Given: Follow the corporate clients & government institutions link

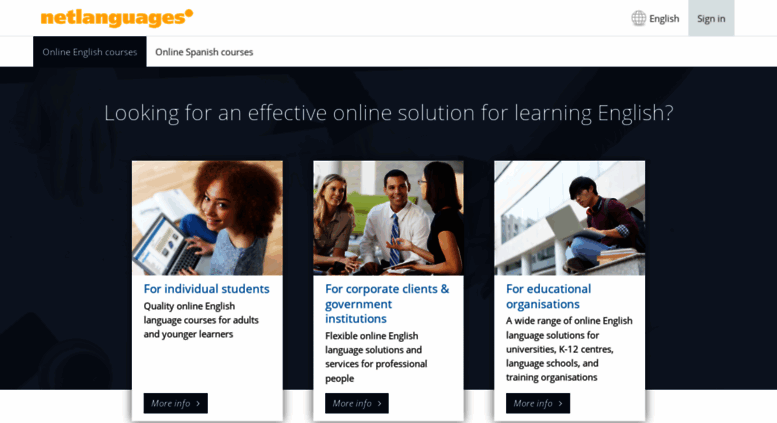Looking at the screenshot, I should [387, 304].
